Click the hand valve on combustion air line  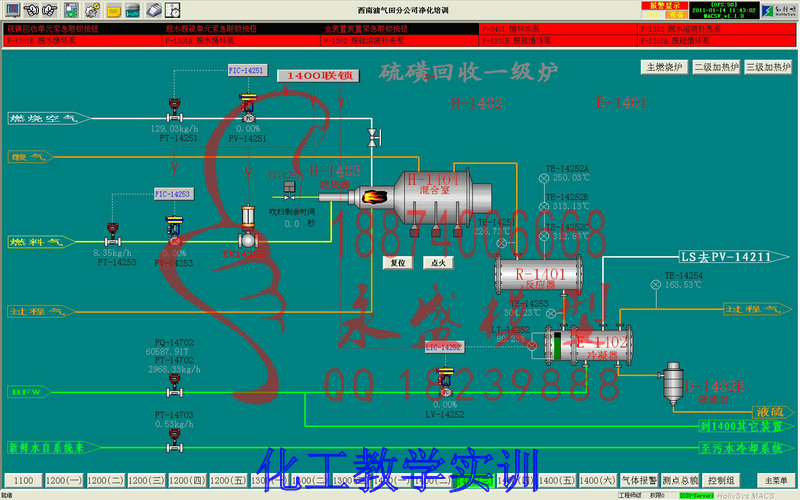point(373,138)
